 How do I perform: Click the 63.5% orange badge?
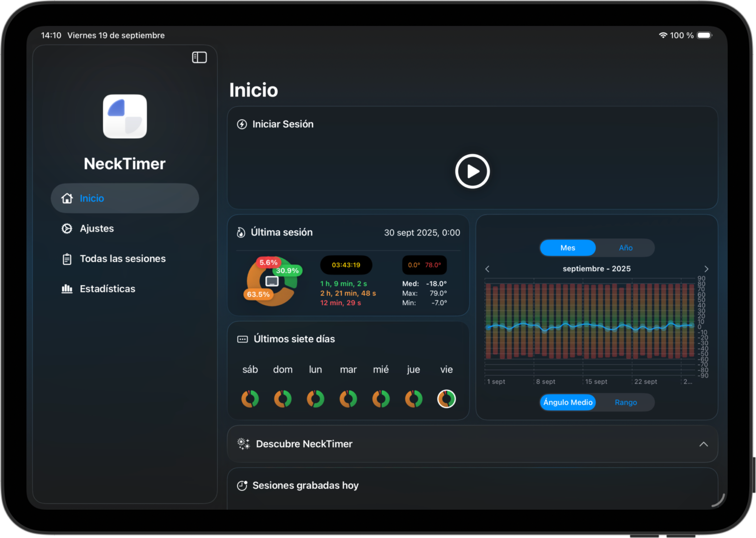pyautogui.click(x=258, y=294)
